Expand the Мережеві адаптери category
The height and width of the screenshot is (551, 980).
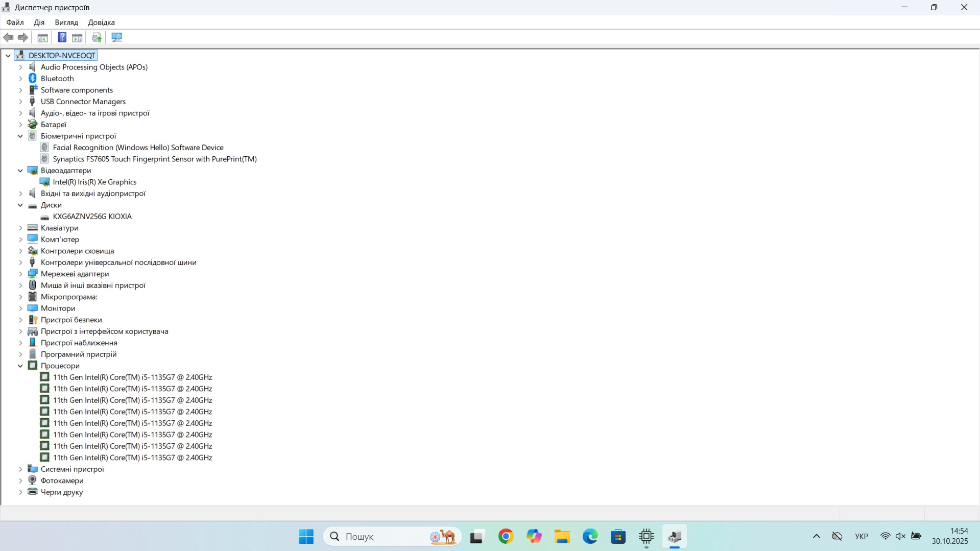[x=20, y=274]
